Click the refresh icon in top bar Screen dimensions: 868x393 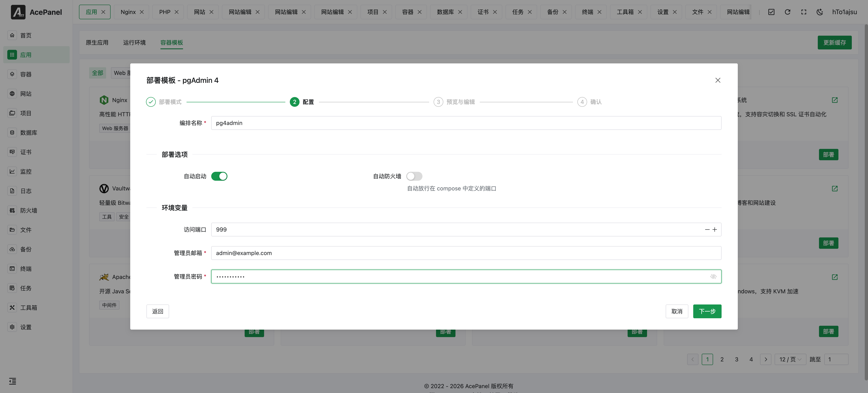(x=787, y=12)
